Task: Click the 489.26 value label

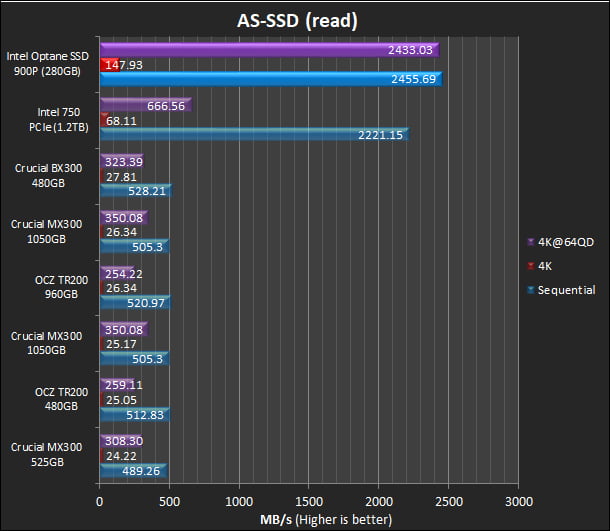Action: pyautogui.click(x=141, y=471)
